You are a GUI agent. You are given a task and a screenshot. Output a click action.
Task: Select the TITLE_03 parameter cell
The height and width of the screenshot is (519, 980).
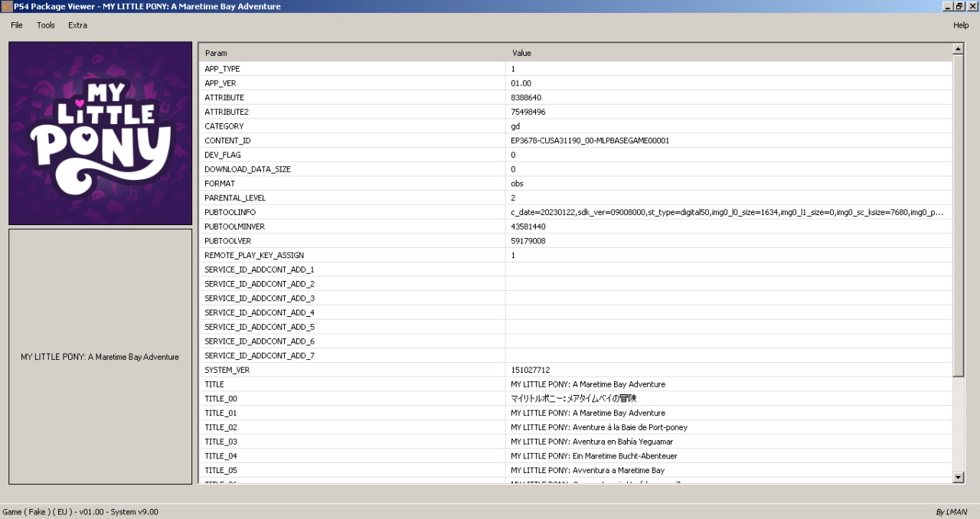(x=352, y=441)
